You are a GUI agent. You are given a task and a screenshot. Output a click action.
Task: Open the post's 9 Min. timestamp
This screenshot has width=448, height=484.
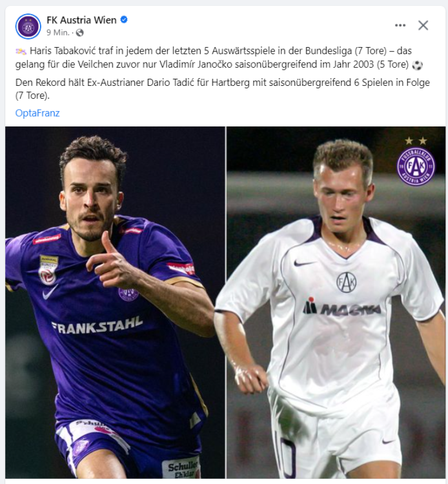57,32
